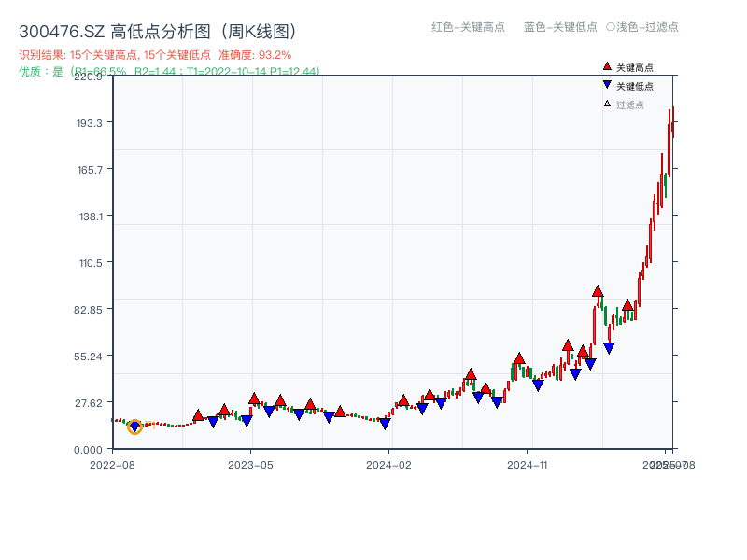Click the 2024-11 x-axis date label
The width and height of the screenshot is (747, 560).
(x=527, y=465)
